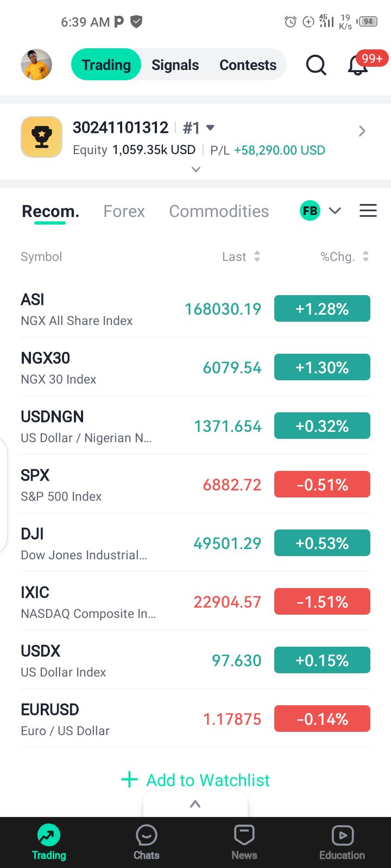Open the EURUSD Euro / US Dollar row

[109, 719]
